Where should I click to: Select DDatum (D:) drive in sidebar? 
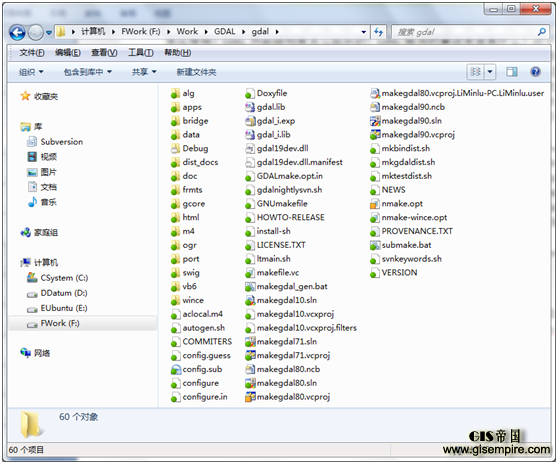[57, 293]
